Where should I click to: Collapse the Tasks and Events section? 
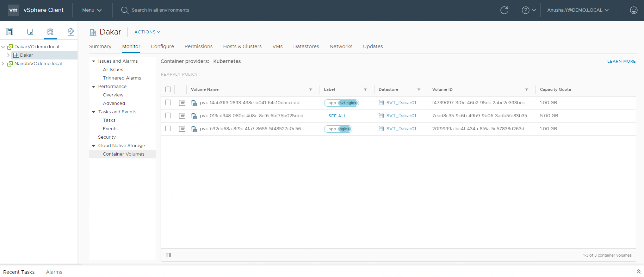[94, 112]
